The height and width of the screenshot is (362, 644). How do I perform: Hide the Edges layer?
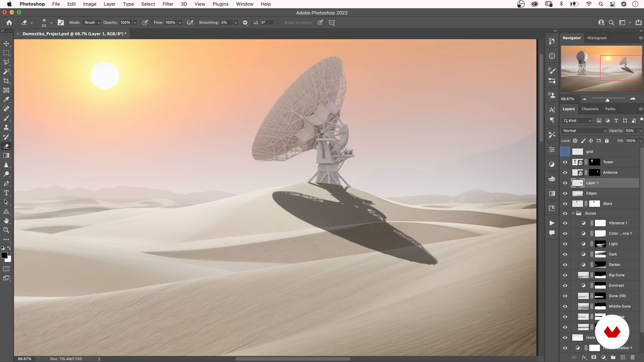tap(565, 193)
